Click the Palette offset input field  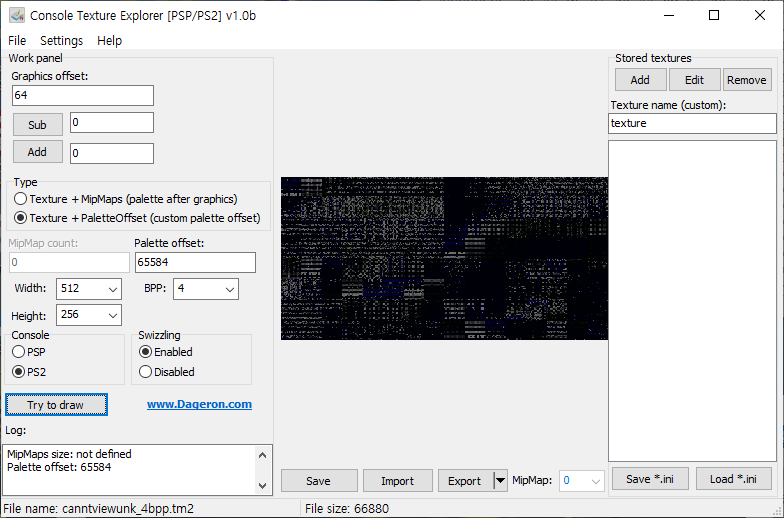[x=195, y=262]
